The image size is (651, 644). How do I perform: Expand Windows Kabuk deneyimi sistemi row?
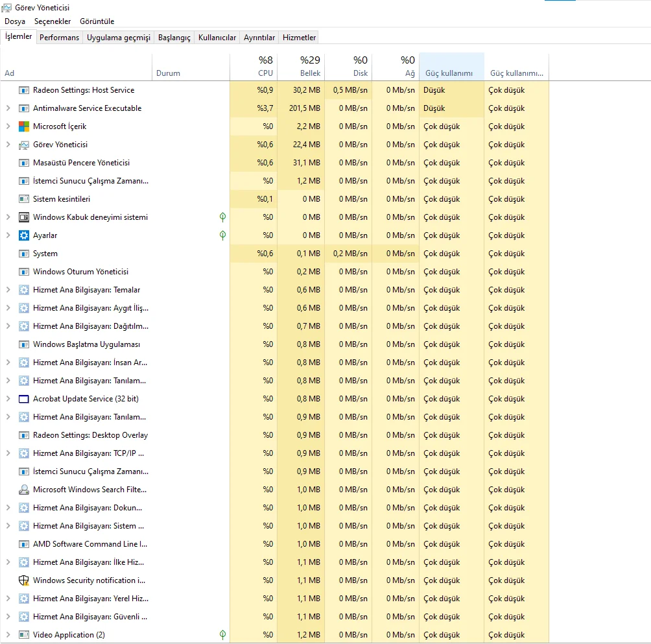[8, 217]
